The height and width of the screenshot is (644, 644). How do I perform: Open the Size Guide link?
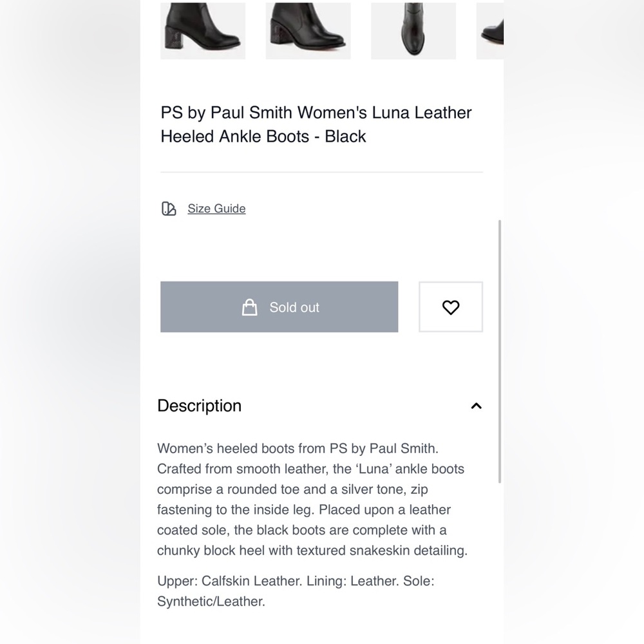point(216,209)
